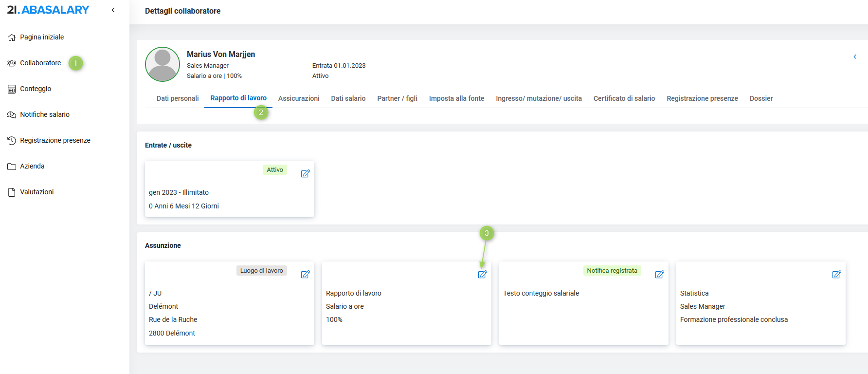Click the ABASALARY logo
Image resolution: width=868 pixels, height=374 pixels.
[48, 10]
